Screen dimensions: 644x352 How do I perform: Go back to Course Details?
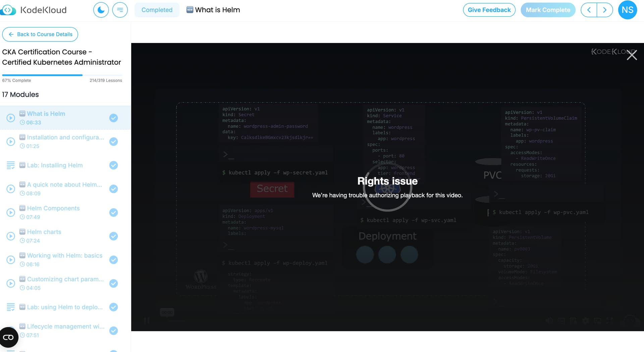40,34
